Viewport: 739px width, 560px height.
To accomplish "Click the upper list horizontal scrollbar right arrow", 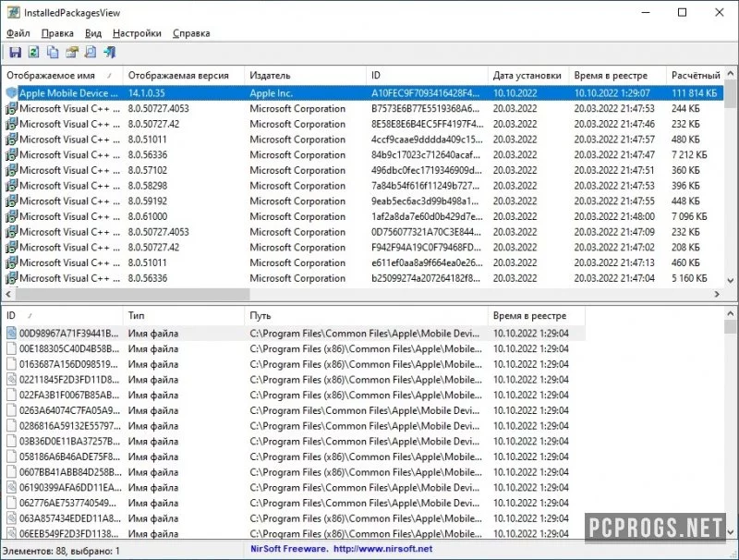I will [717, 294].
